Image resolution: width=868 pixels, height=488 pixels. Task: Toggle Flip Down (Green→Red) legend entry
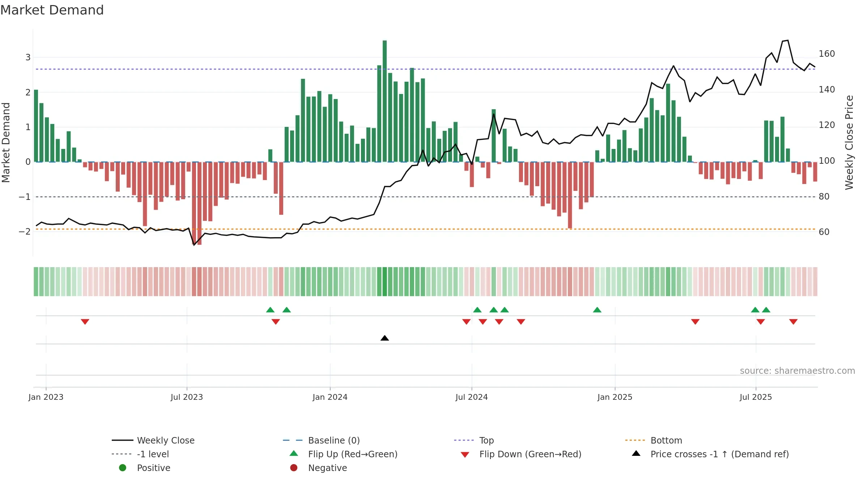point(521,454)
